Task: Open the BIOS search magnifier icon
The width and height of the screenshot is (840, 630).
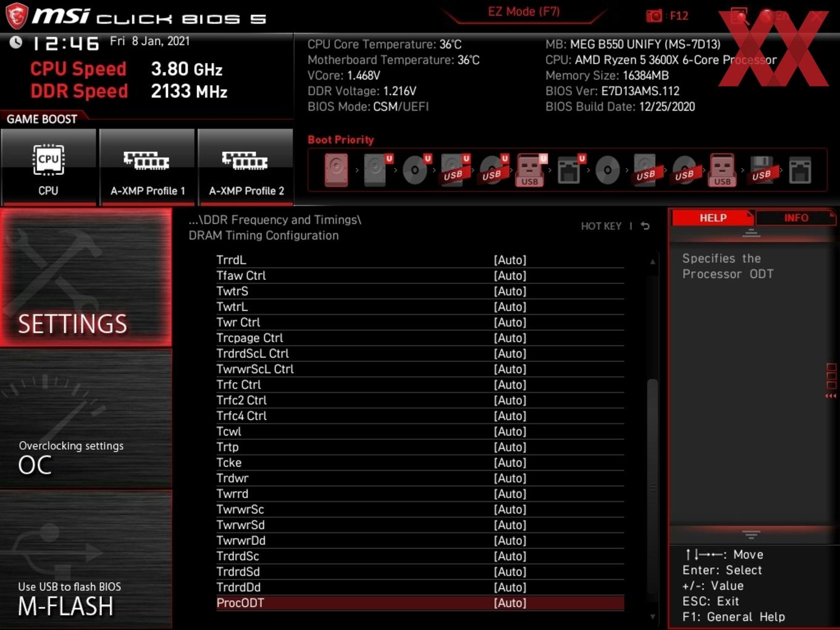Action: 739,15
